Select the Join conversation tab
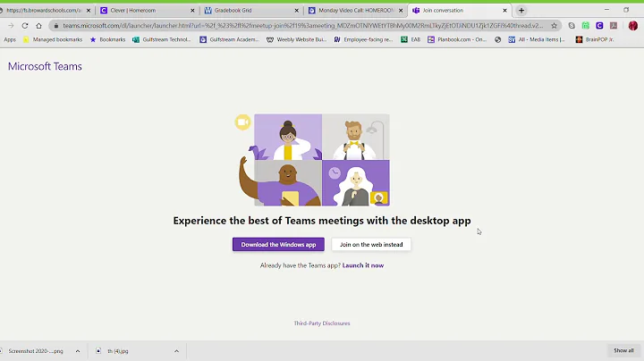644x361 pixels. (458, 10)
